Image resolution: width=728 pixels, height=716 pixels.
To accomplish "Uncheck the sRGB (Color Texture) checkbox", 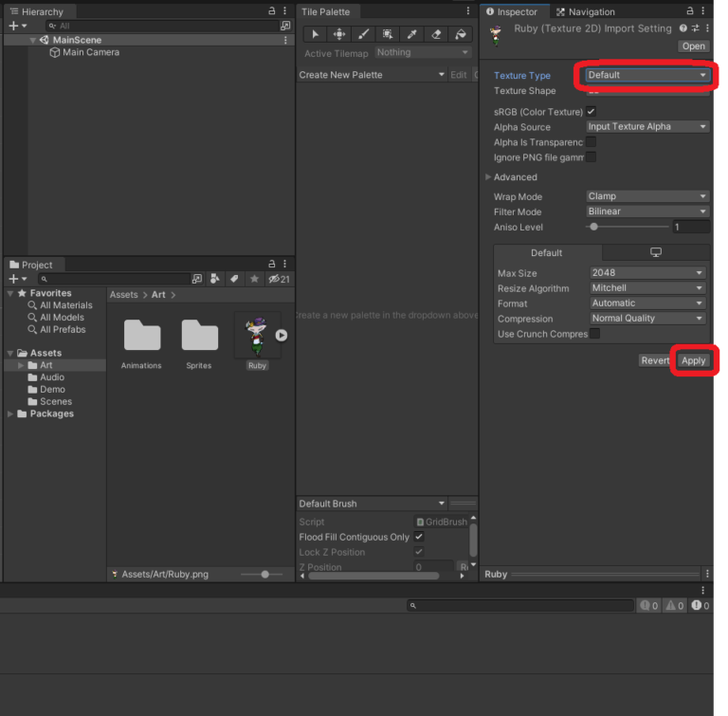I will (591, 112).
